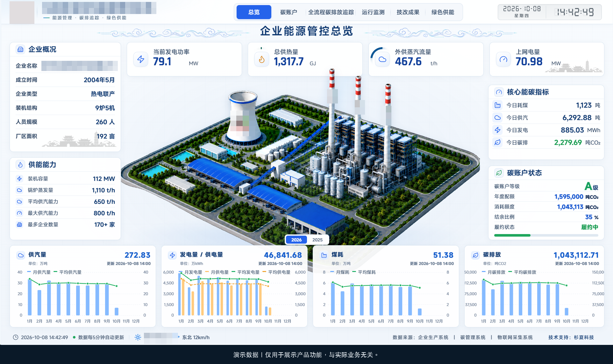Select the 绿色供能 tab
The width and height of the screenshot is (613, 364).
443,12
